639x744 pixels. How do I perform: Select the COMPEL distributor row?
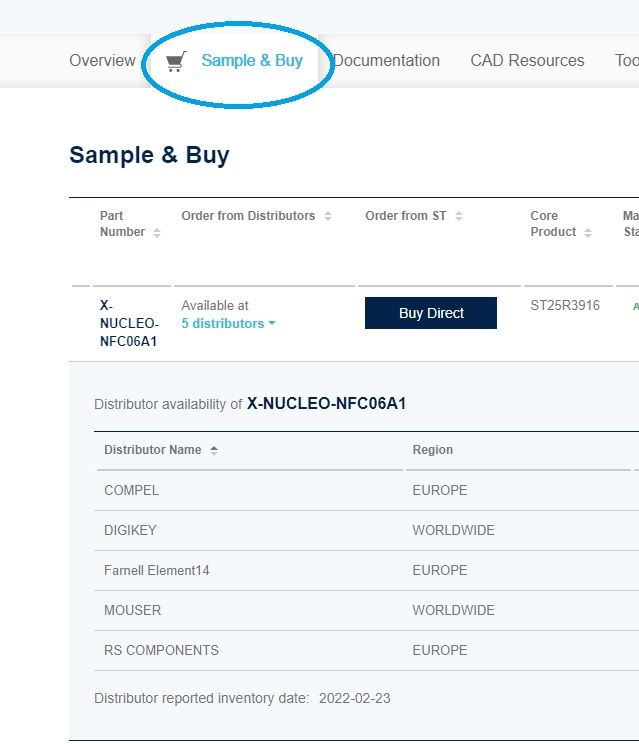point(366,491)
